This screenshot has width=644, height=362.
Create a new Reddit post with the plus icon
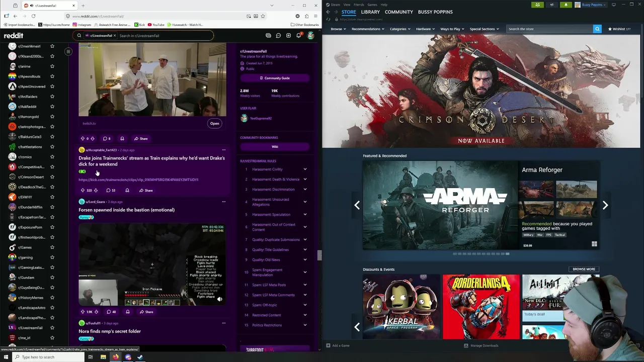(288, 36)
